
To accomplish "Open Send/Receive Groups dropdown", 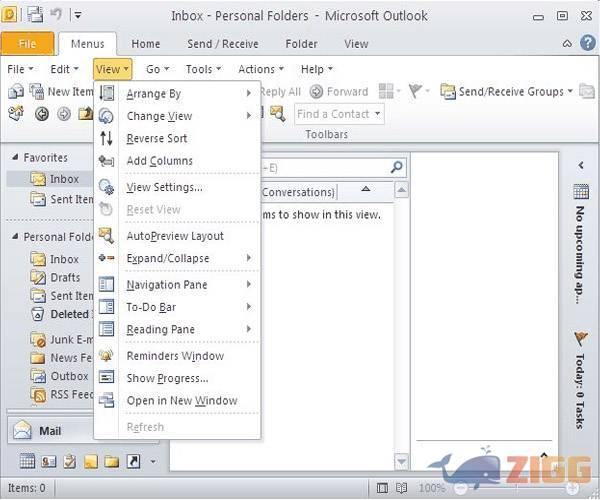I will pos(507,91).
